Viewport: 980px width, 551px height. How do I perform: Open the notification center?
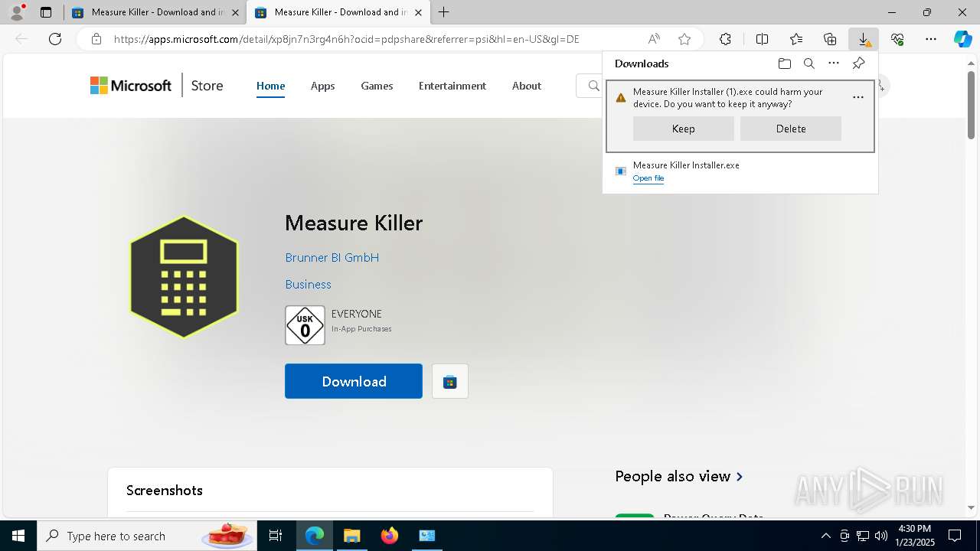pyautogui.click(x=955, y=536)
